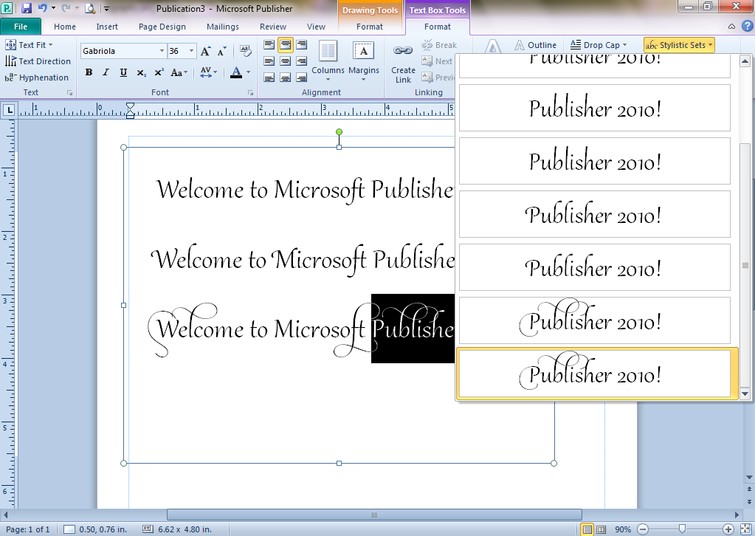Switch to two-page spread view in status bar
755x536 pixels.
click(601, 529)
